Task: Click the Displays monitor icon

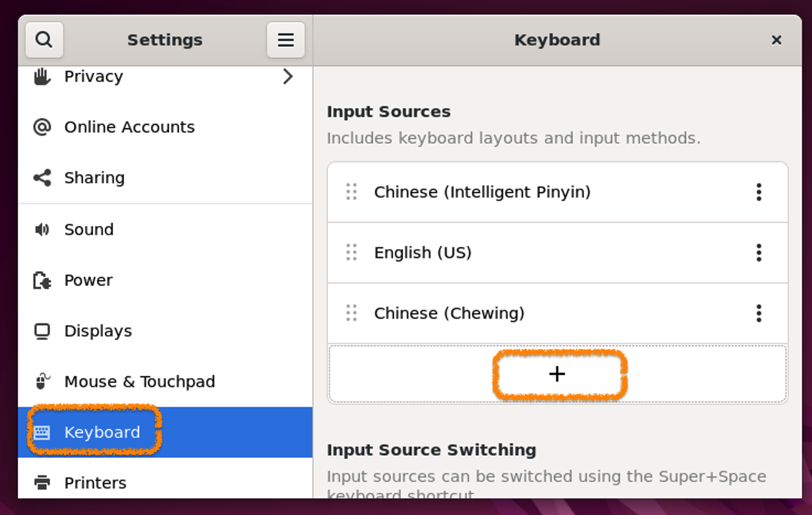Action: tap(42, 331)
